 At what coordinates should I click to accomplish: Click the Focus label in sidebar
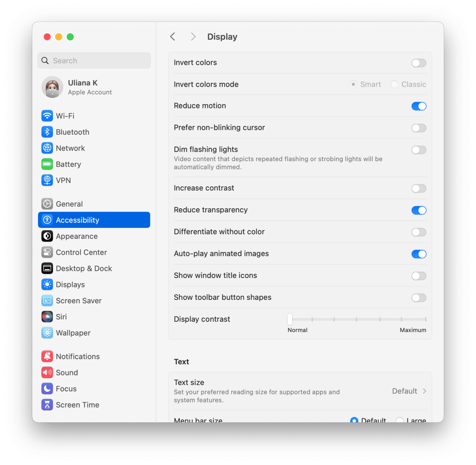coord(66,388)
